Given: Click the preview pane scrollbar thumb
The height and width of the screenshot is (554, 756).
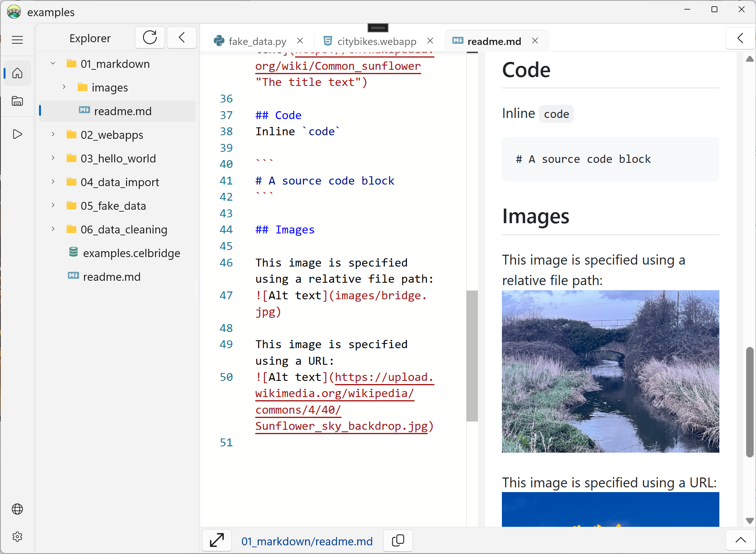Looking at the screenshot, I should click(x=750, y=402).
